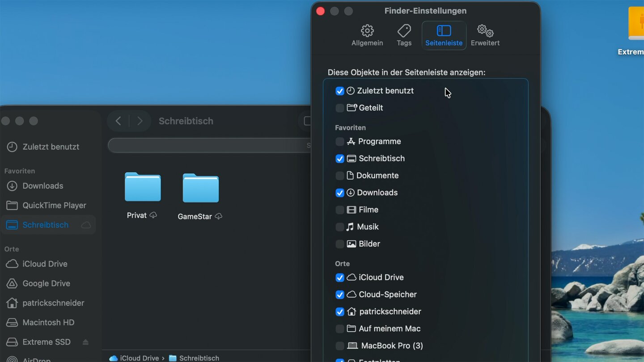Open Downloads in the Finder sidebar
Screen dimensions: 644x362
coord(42,186)
